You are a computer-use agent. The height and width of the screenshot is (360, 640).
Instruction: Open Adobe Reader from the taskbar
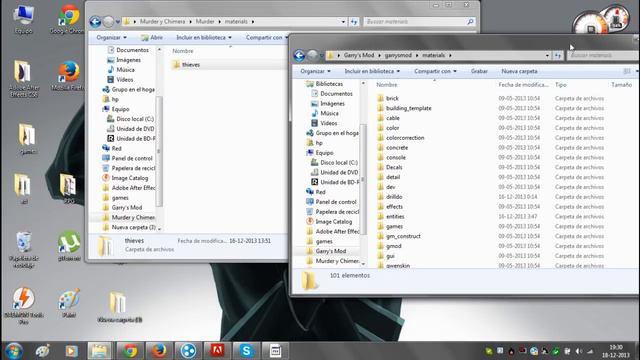point(217,351)
